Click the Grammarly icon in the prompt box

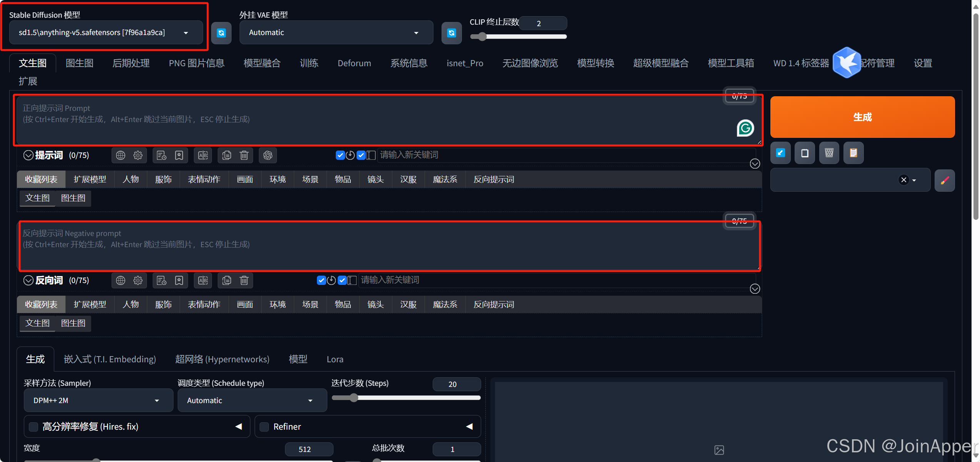[x=745, y=128]
